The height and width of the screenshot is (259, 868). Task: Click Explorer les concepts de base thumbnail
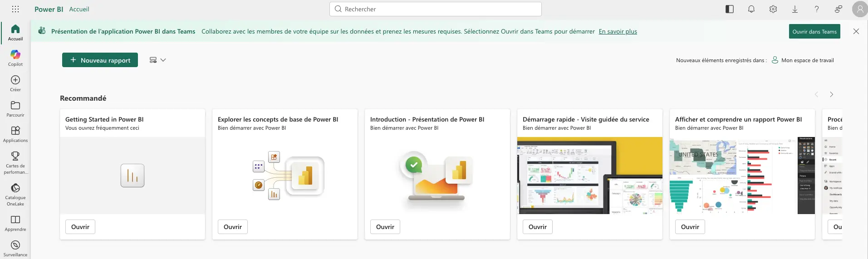click(x=285, y=176)
